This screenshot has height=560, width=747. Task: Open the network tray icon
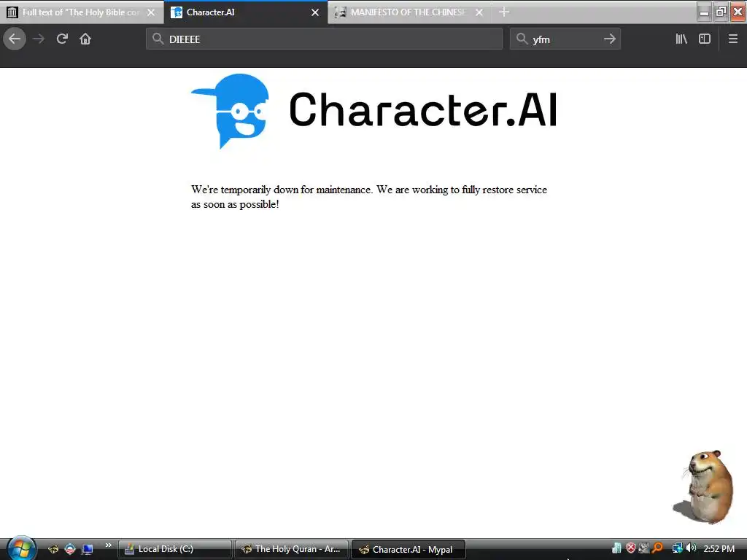pyautogui.click(x=677, y=548)
